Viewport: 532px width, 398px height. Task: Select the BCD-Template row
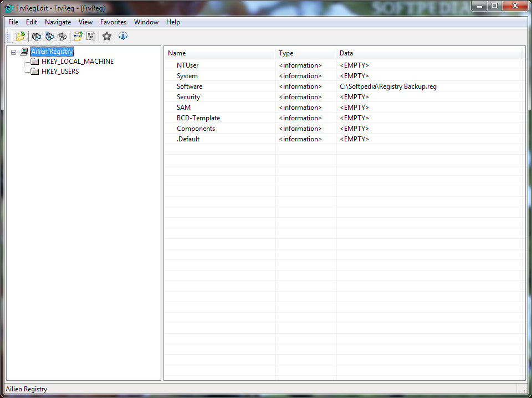coord(344,118)
